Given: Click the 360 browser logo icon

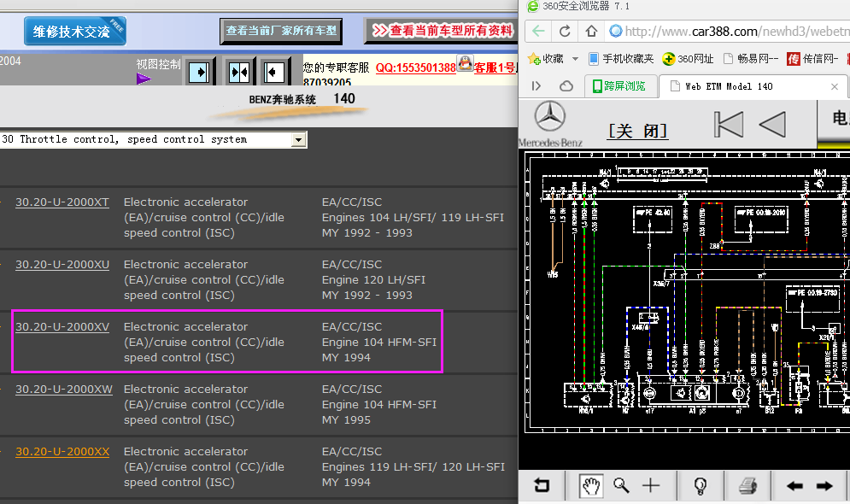Looking at the screenshot, I should 533,6.
